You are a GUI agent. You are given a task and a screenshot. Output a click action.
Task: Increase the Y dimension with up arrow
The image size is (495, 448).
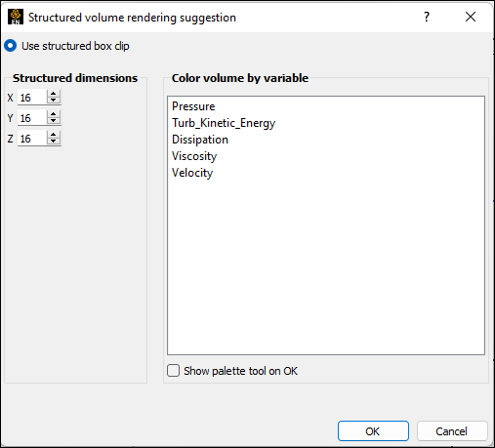pos(54,114)
